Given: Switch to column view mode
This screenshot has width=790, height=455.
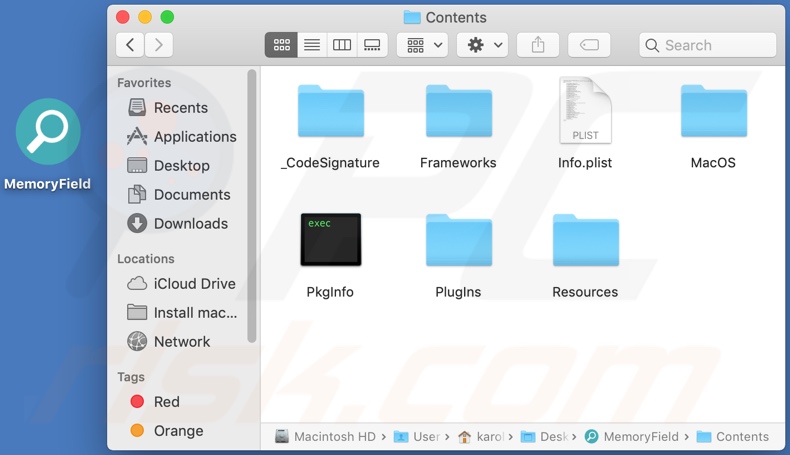Looking at the screenshot, I should [x=342, y=45].
